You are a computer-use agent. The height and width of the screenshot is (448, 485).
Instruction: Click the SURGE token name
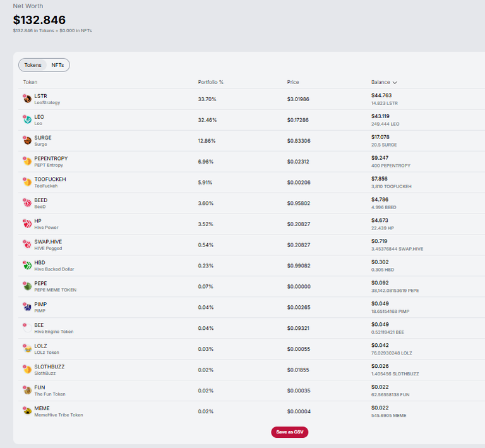tap(43, 137)
